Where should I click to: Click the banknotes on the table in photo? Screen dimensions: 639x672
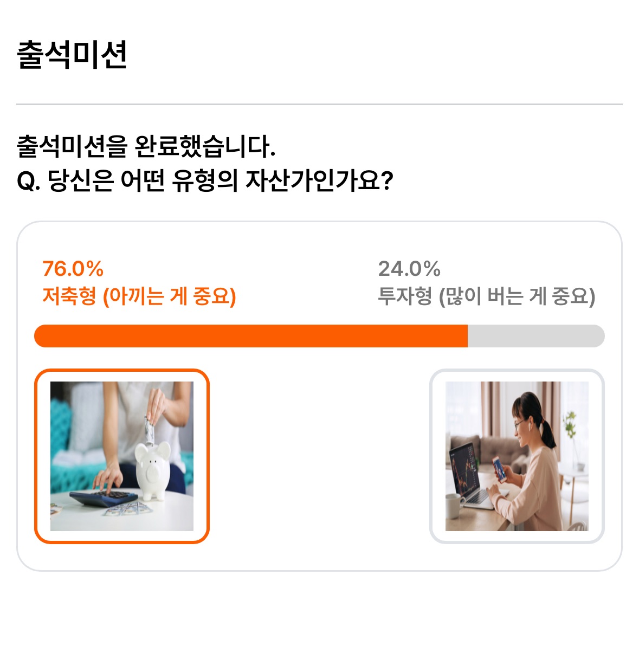[x=125, y=509]
